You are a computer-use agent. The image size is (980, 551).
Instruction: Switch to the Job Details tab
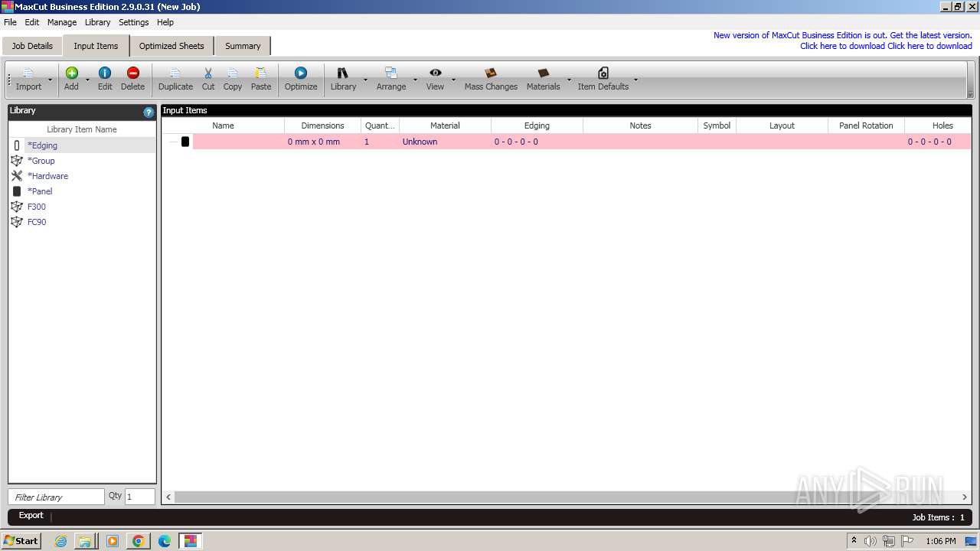(x=32, y=46)
